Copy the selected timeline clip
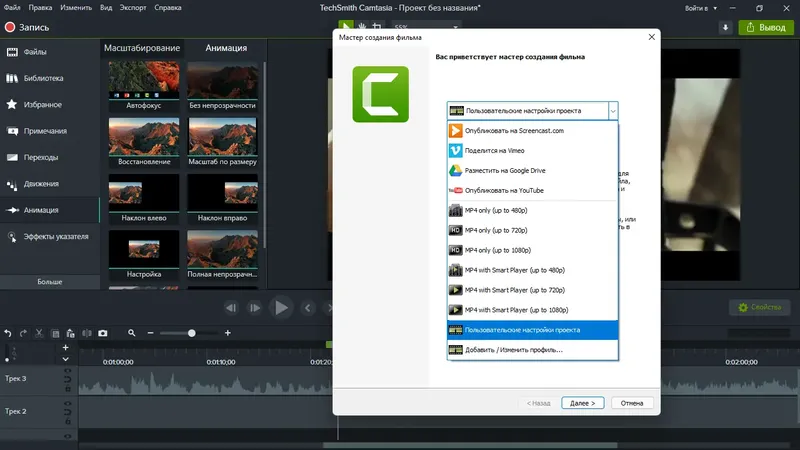 [x=55, y=333]
